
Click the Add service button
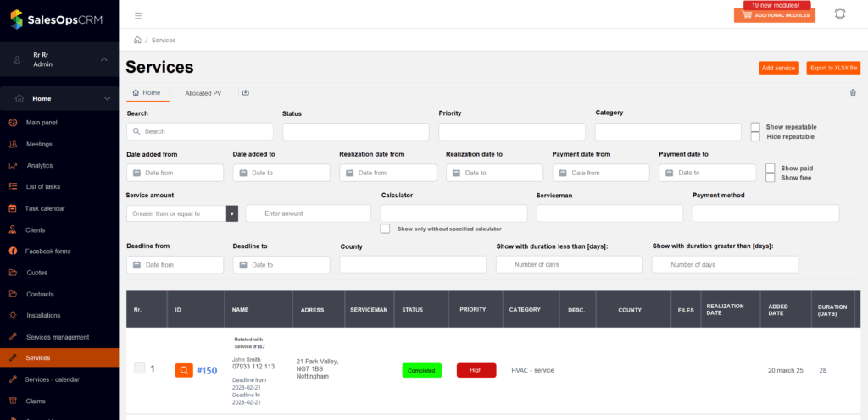778,68
